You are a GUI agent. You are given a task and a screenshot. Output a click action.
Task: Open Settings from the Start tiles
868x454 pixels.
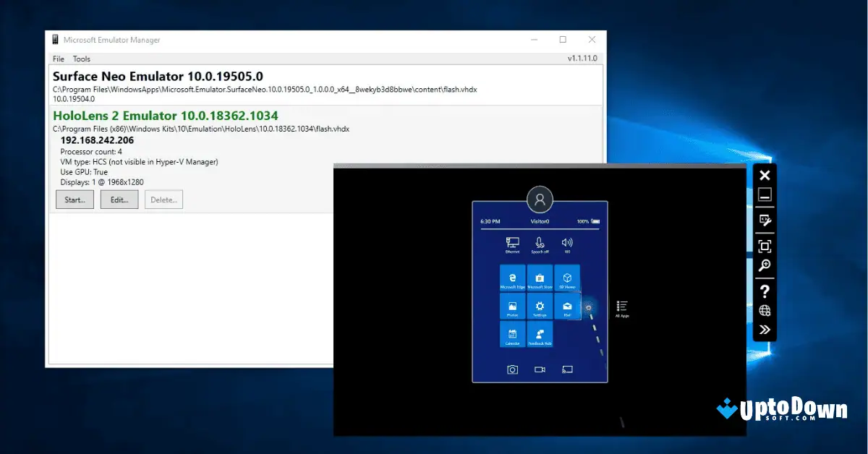pyautogui.click(x=540, y=307)
